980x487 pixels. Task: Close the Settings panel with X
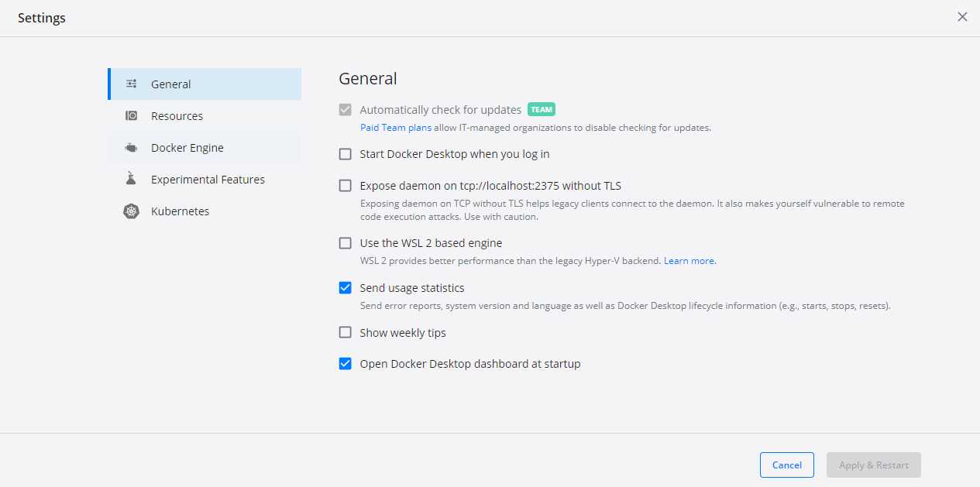tap(962, 17)
